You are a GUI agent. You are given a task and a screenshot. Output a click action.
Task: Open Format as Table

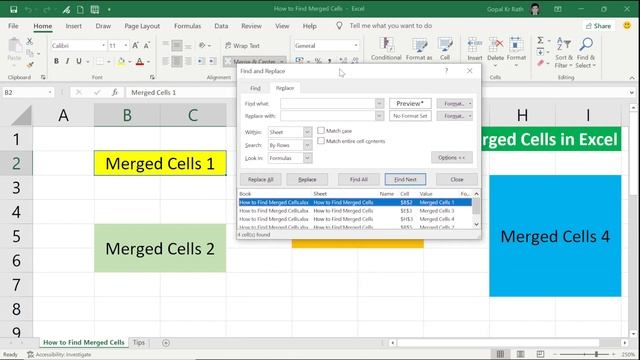click(x=419, y=49)
